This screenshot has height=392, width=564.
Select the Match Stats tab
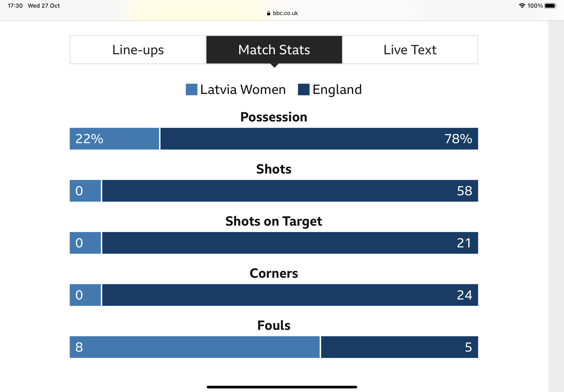pyautogui.click(x=274, y=50)
